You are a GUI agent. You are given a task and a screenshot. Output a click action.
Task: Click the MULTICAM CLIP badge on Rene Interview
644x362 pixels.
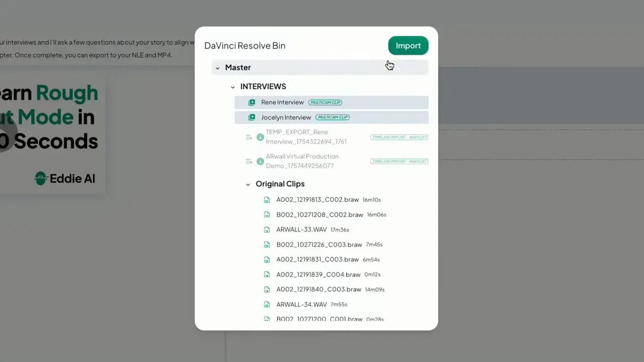[325, 103]
